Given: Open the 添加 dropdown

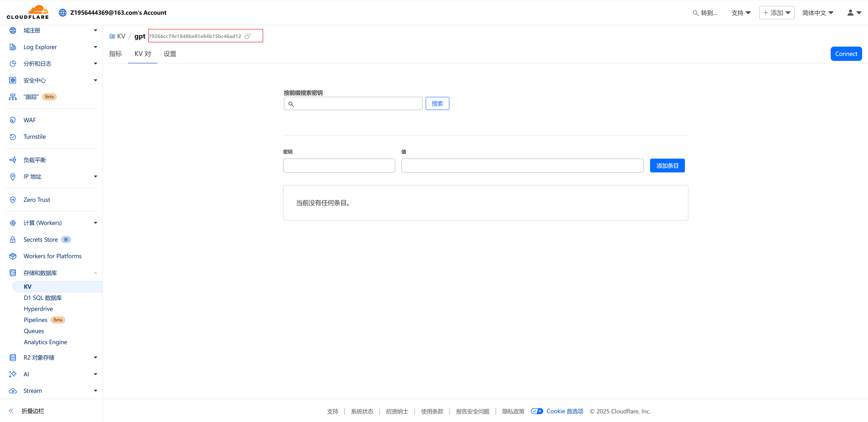Looking at the screenshot, I should [x=777, y=12].
